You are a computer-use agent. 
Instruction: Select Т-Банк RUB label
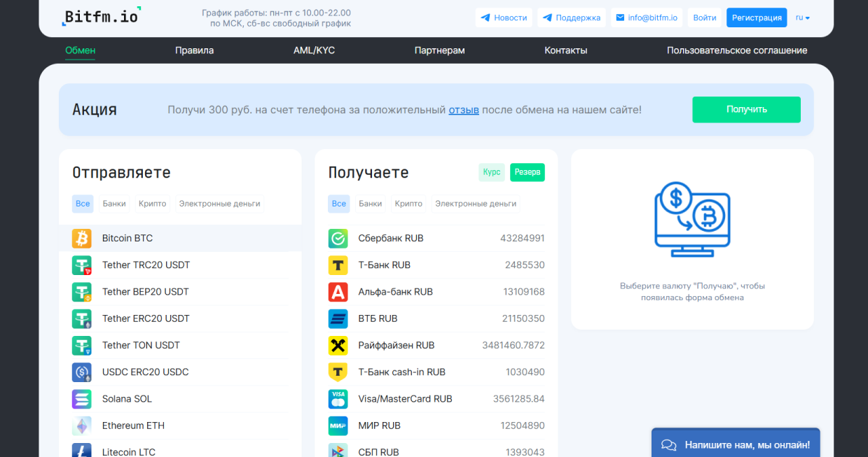pyautogui.click(x=385, y=265)
